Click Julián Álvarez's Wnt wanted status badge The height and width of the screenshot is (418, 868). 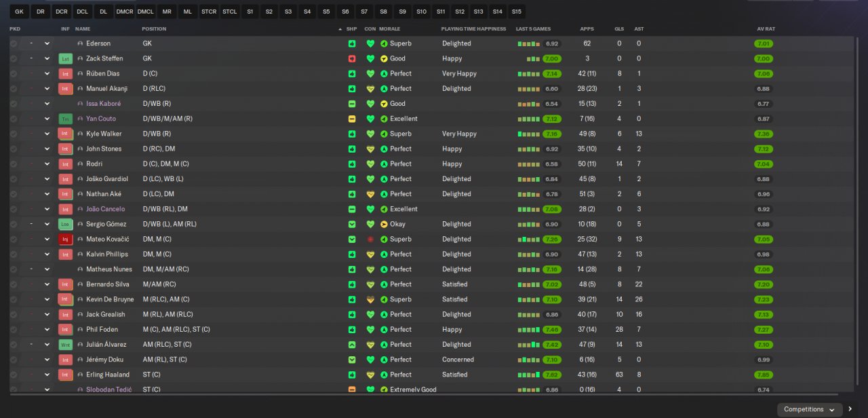66,345
